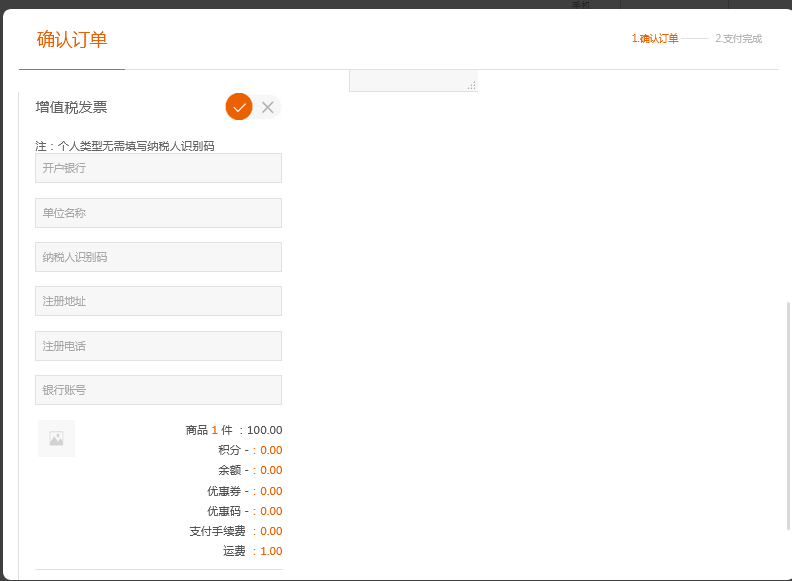792x581 pixels.
Task: Click the 运费 amount 1.00
Action: [x=271, y=551]
